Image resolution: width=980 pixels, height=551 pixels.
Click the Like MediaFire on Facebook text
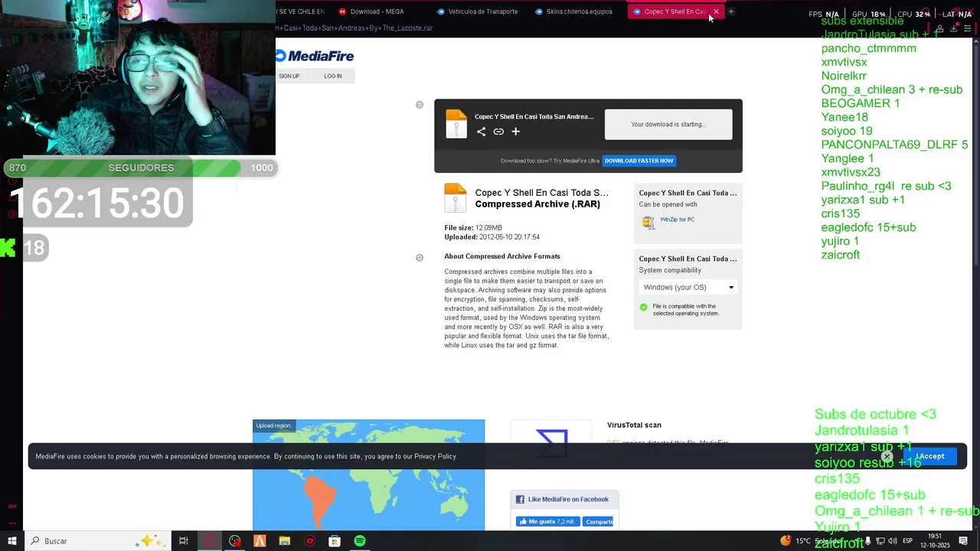[x=568, y=500]
